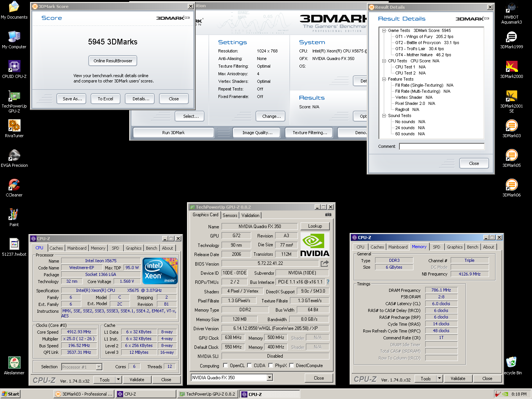
Task: Collapse the Feature Tests tree node
Action: [x=384, y=79]
